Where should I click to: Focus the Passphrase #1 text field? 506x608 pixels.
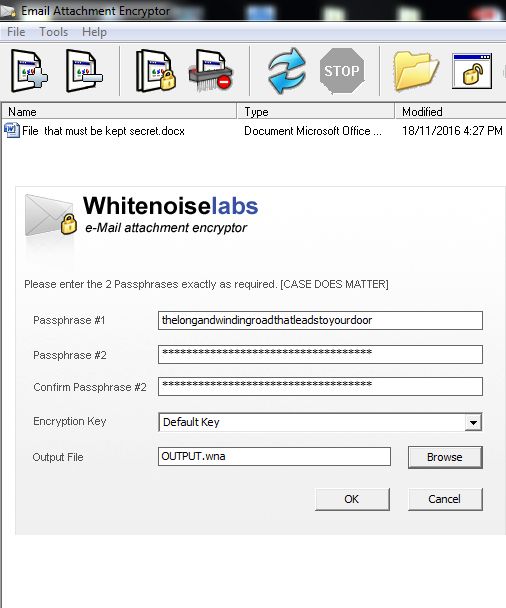(x=320, y=320)
